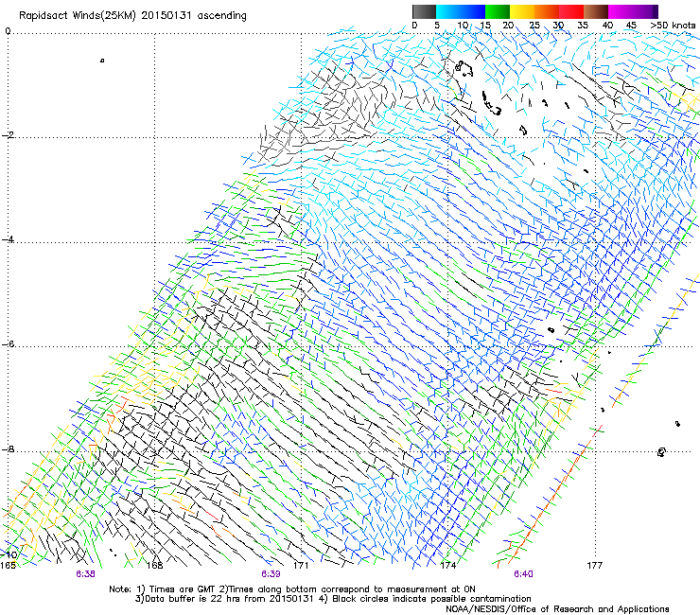The width and height of the screenshot is (700, 615).
Task: Select the orange 25–30 knots legend segment
Action: coord(547,11)
